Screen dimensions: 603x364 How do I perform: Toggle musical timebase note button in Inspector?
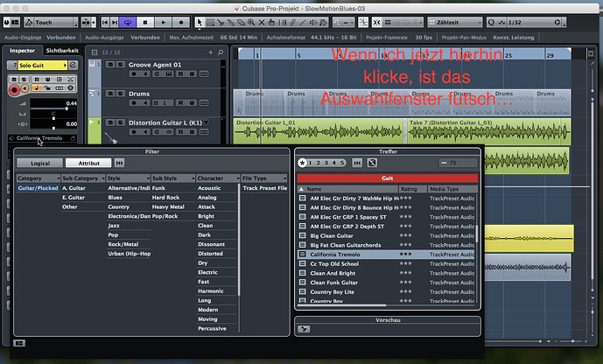(x=36, y=88)
